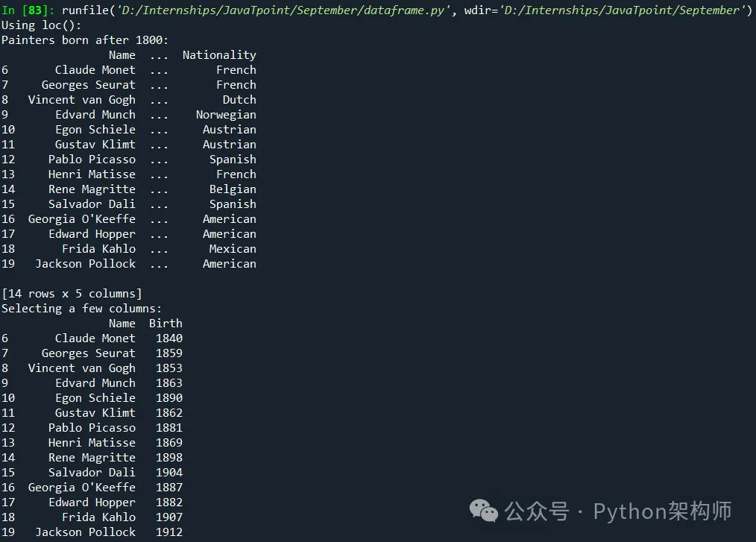This screenshot has height=542, width=756.
Task: Click "Spanish" in Salvador Dali's row
Action: coord(233,204)
